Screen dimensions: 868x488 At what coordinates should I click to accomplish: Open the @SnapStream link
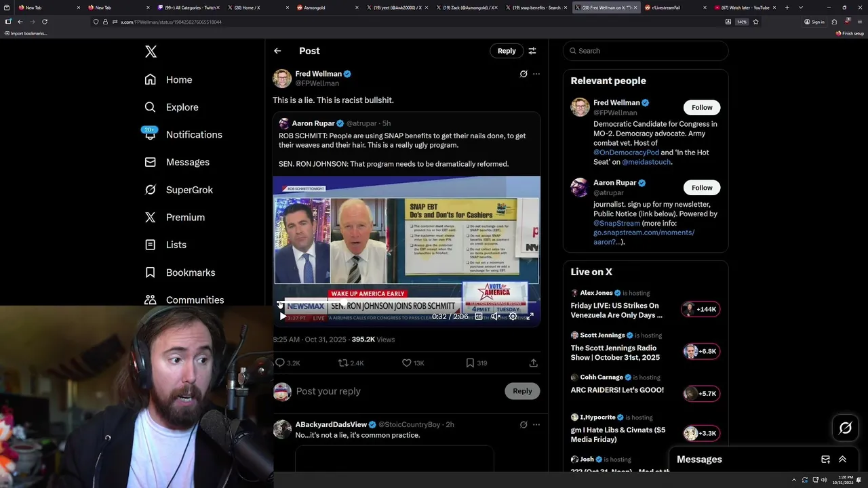tap(616, 223)
